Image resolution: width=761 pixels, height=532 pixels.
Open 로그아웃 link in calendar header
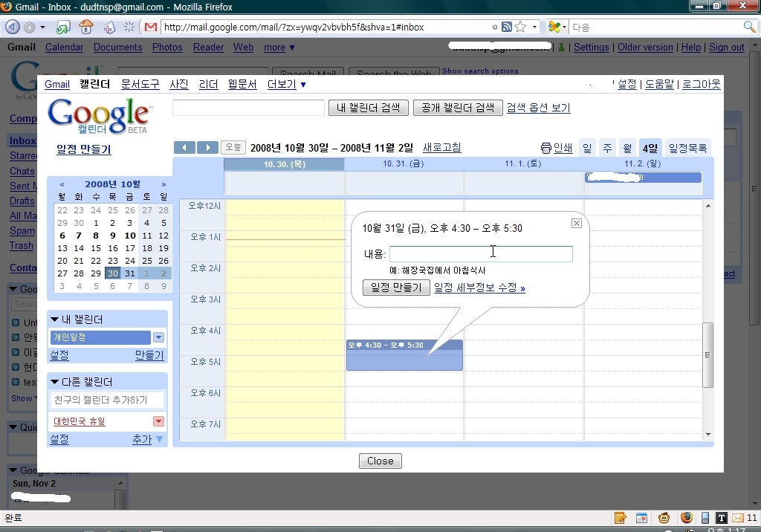coord(702,85)
